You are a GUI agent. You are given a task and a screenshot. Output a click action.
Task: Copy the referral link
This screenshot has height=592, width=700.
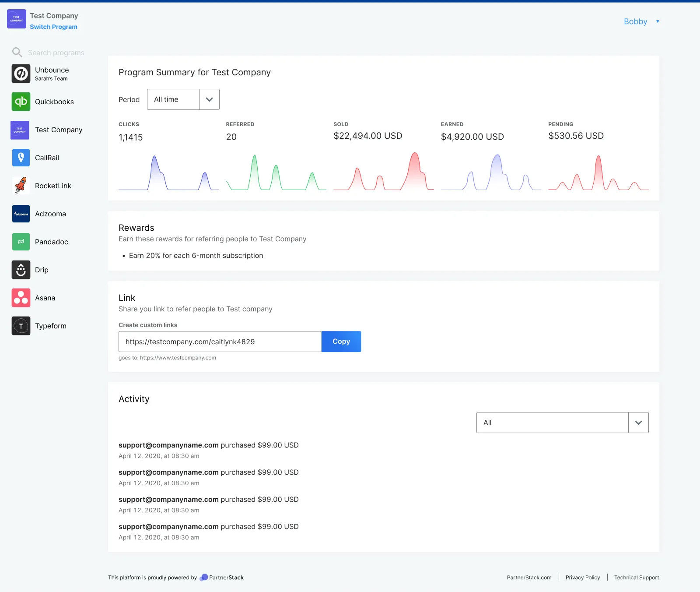pos(341,342)
